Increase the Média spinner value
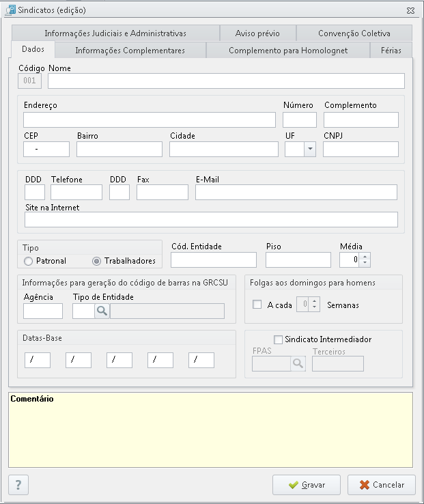This screenshot has width=424, height=504. 365,257
